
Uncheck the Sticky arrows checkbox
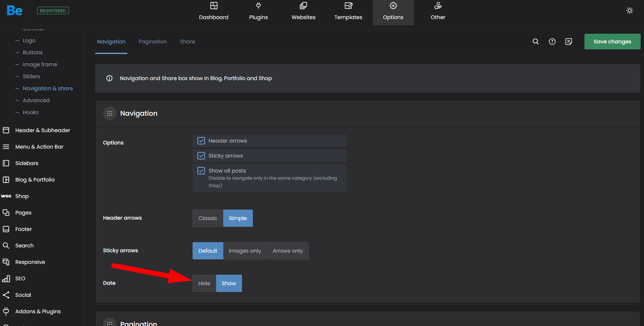coord(201,156)
